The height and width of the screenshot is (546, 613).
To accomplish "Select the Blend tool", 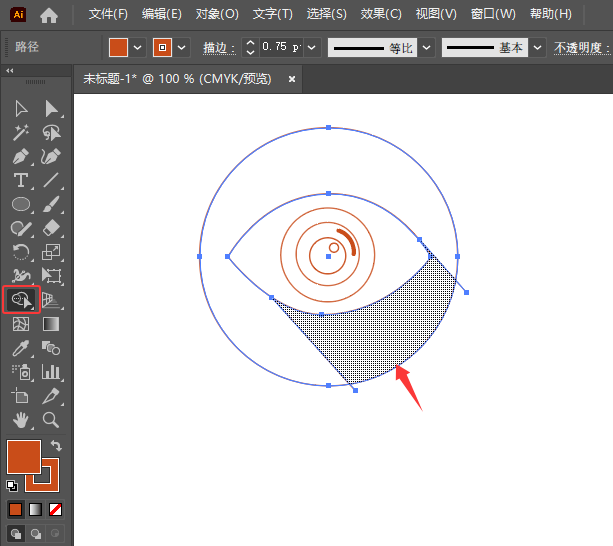I will (51, 348).
